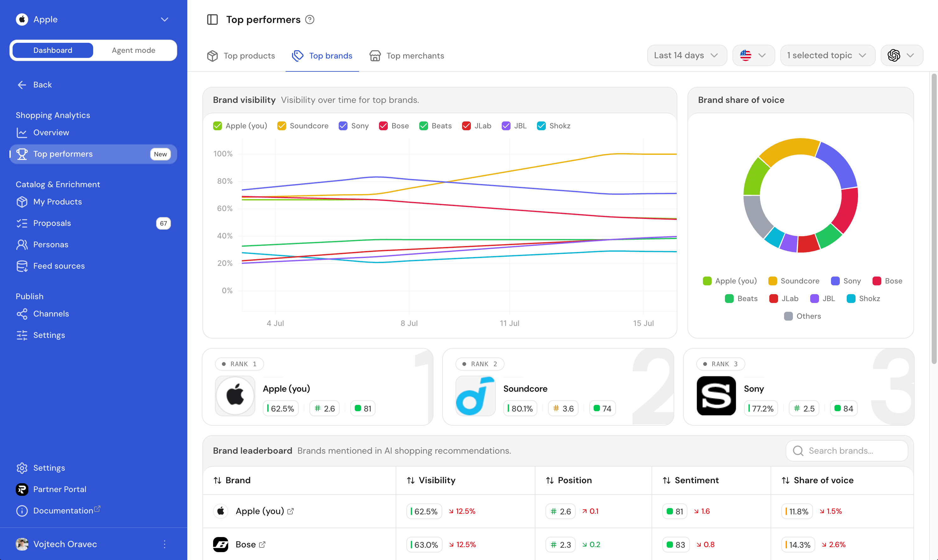Click the Brand column sort icon
Viewport: 938px width, 560px height.
coord(218,480)
